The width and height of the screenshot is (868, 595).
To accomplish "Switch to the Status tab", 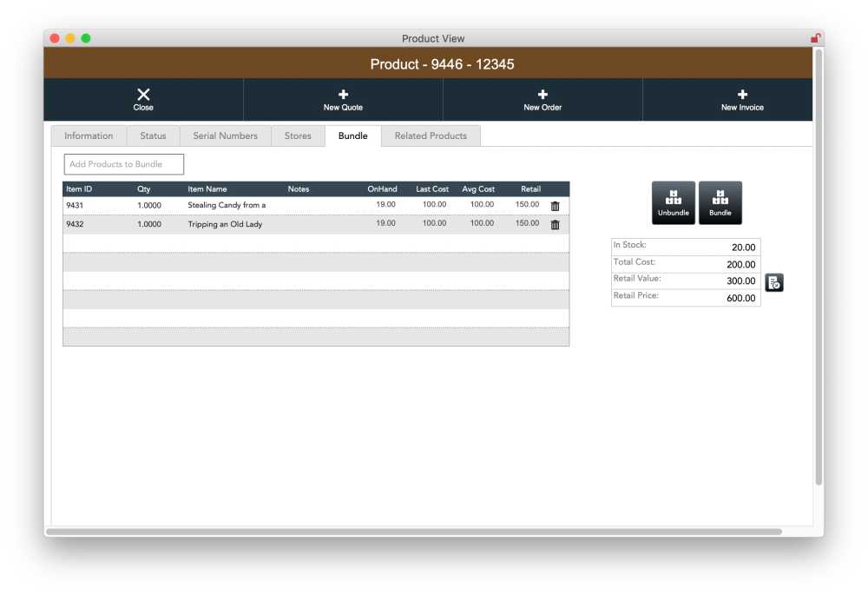I will point(153,136).
